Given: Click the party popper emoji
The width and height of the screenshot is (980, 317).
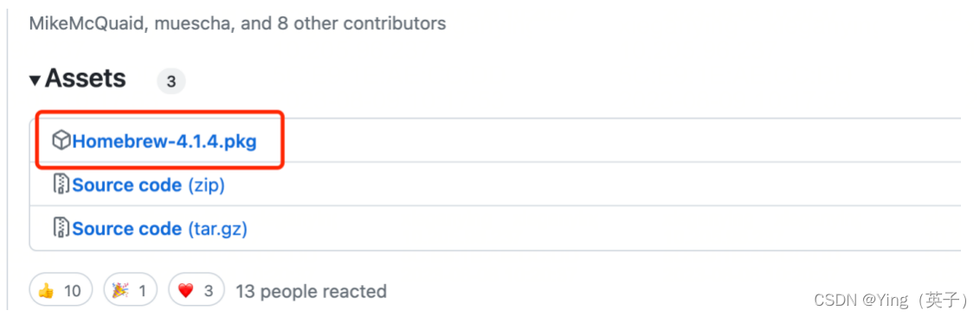Looking at the screenshot, I should pos(120,291).
